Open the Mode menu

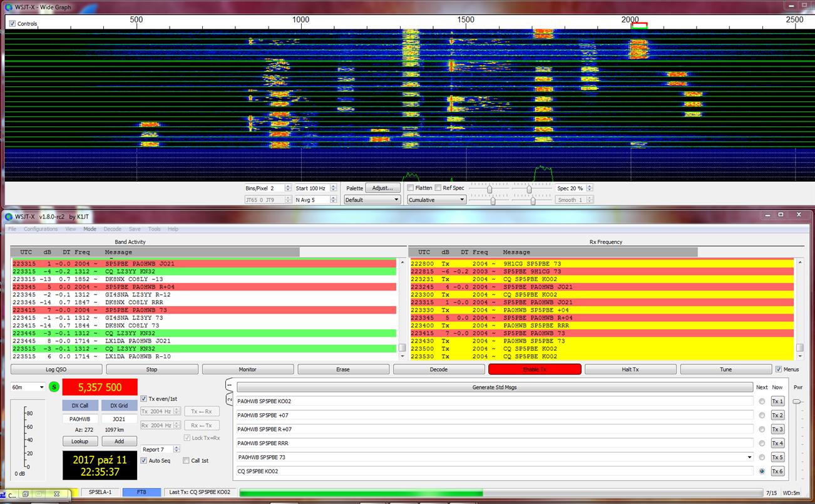click(x=90, y=229)
